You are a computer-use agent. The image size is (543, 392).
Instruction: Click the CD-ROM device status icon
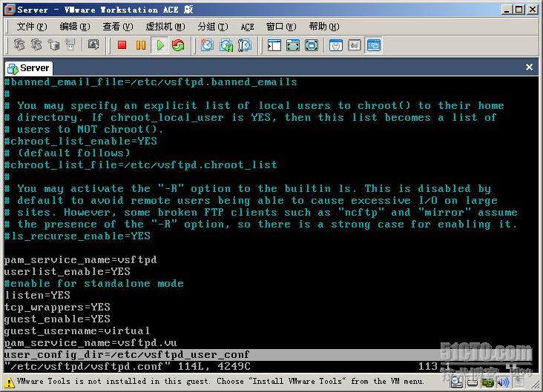(x=457, y=382)
